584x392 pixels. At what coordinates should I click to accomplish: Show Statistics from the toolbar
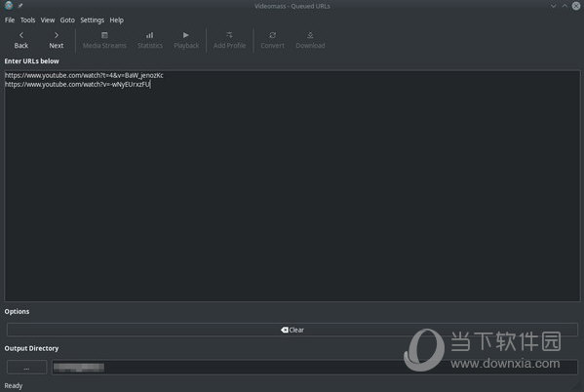[150, 40]
